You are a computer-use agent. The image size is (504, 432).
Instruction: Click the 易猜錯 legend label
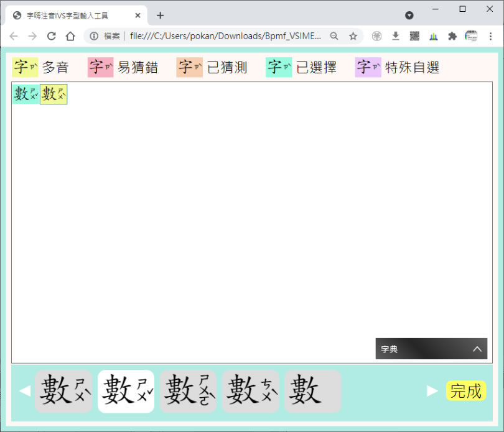coord(138,68)
